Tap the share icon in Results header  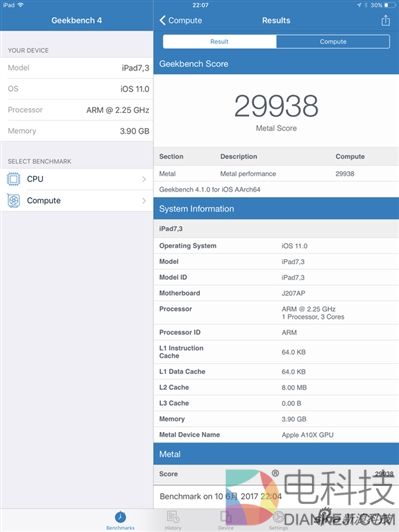385,20
